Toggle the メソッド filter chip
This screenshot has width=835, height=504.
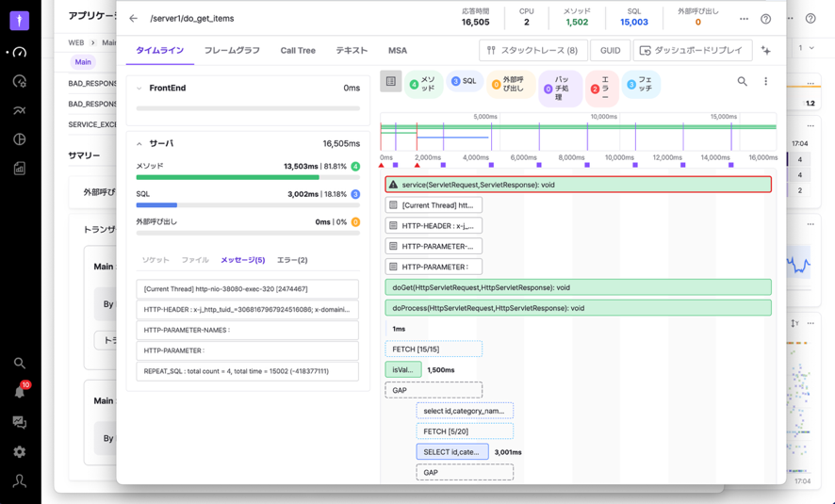click(423, 84)
